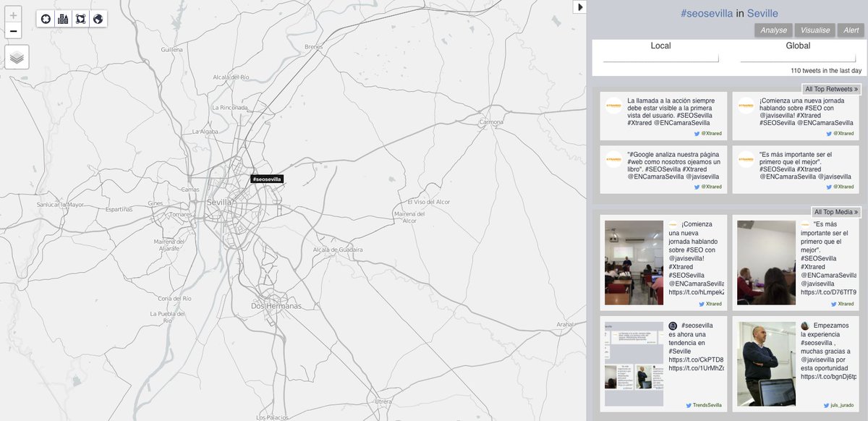
Task: Open retweet '¡Comienza una nueva jornada' card
Action: coord(796,116)
